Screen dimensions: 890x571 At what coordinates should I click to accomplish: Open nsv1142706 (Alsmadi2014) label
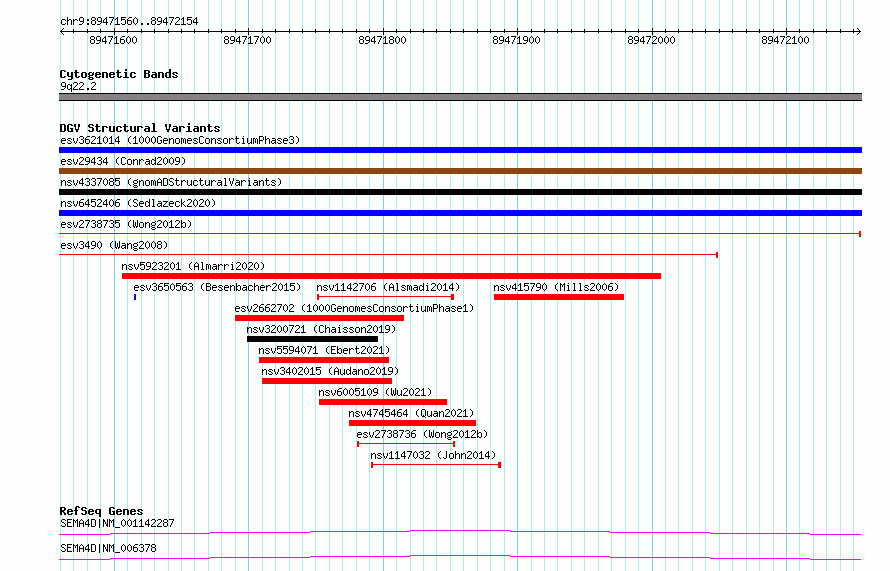(388, 287)
